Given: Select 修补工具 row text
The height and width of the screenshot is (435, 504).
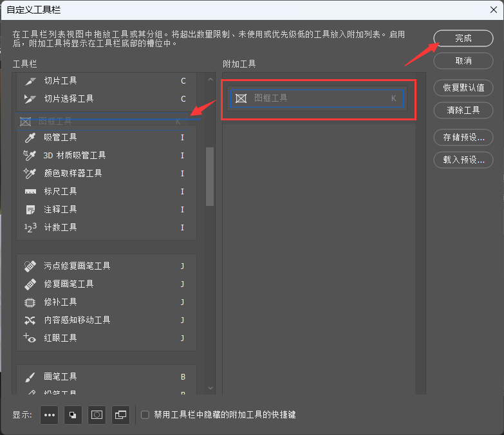Looking at the screenshot, I should [x=61, y=302].
